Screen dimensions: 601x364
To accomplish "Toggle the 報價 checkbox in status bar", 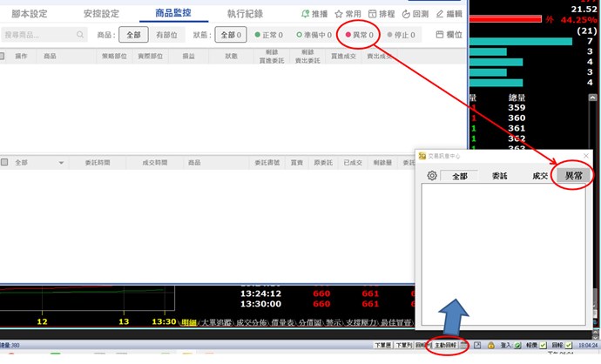I will point(543,346).
